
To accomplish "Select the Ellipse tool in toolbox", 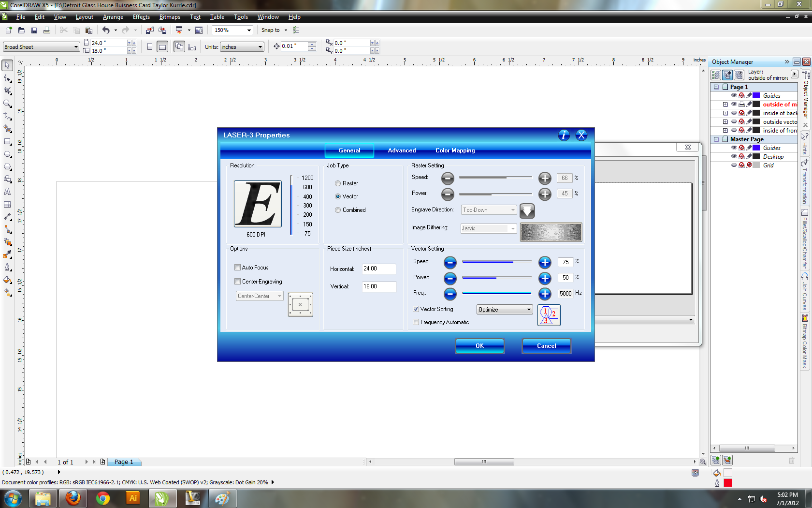I will pos(7,154).
